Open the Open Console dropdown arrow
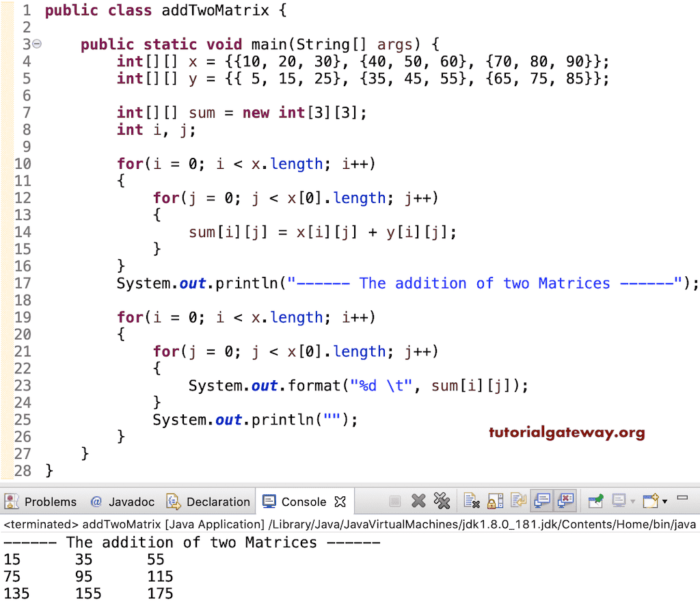Screen dimensions: 700x603 pyautogui.click(x=664, y=500)
